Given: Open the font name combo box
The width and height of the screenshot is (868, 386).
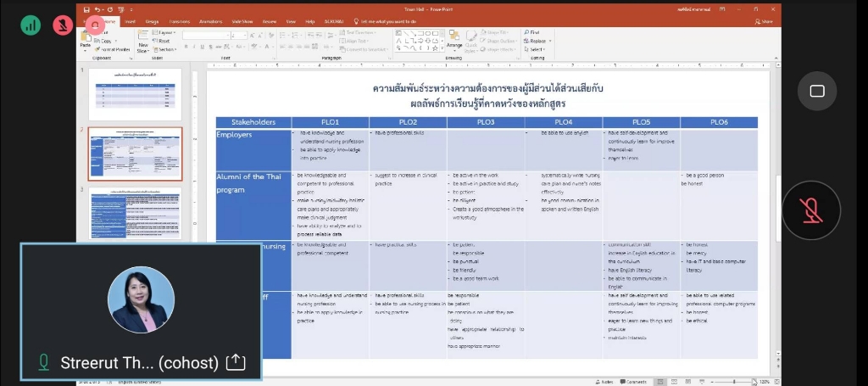Looking at the screenshot, I should pos(206,35).
